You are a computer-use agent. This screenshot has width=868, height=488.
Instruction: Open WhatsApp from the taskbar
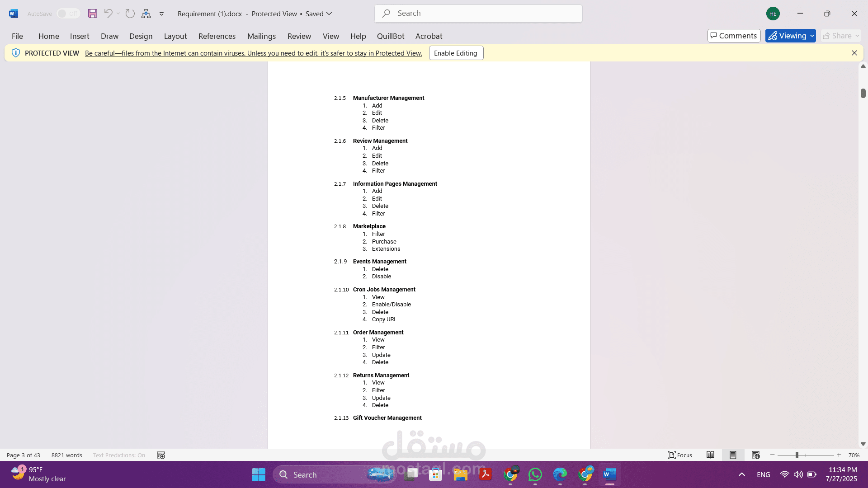tap(535, 474)
